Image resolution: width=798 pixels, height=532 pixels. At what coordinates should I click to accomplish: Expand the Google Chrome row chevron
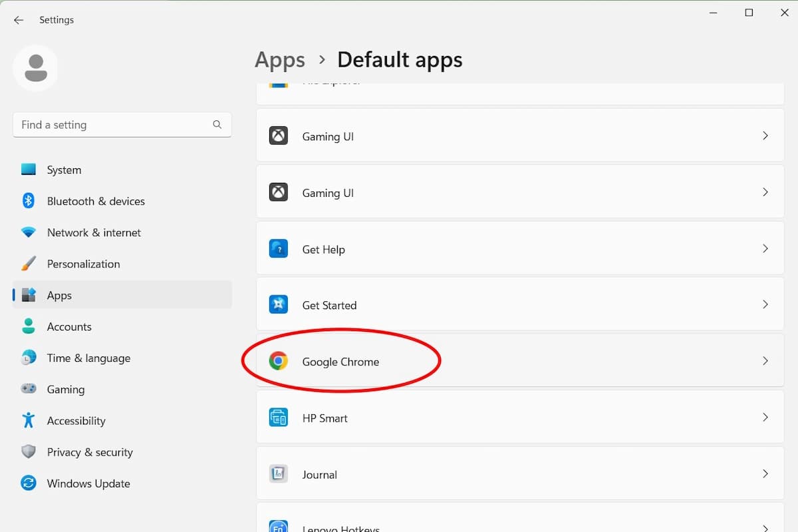pos(765,361)
